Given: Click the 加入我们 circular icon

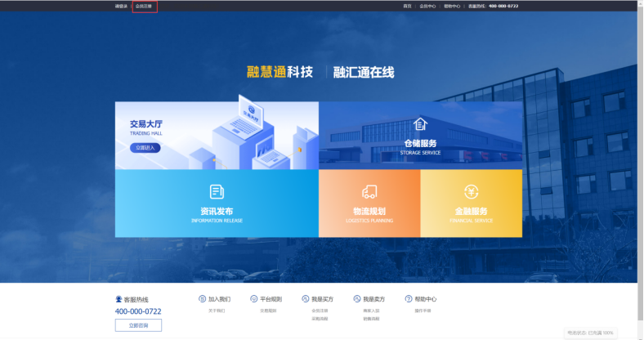Looking at the screenshot, I should [202, 299].
